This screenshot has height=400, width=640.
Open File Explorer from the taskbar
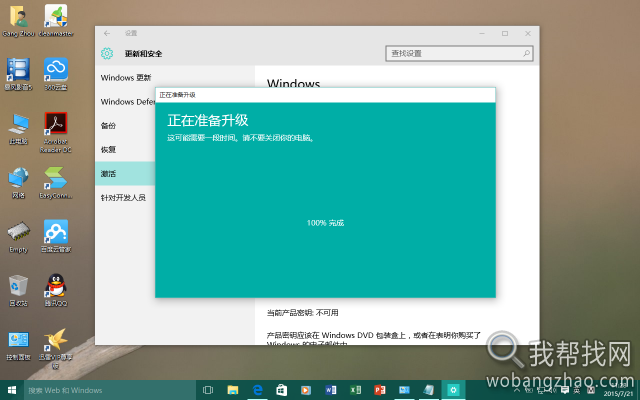click(x=233, y=390)
